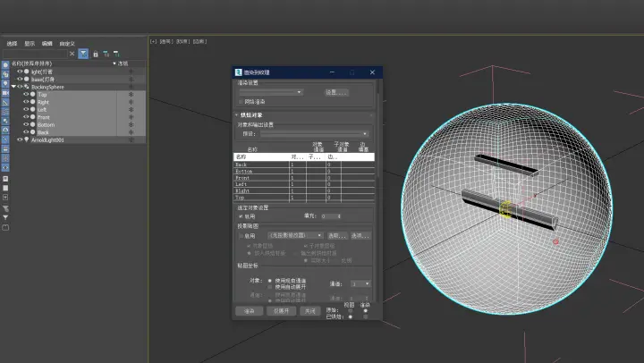
Task: Select 原始 render radio button
Action: point(366,311)
